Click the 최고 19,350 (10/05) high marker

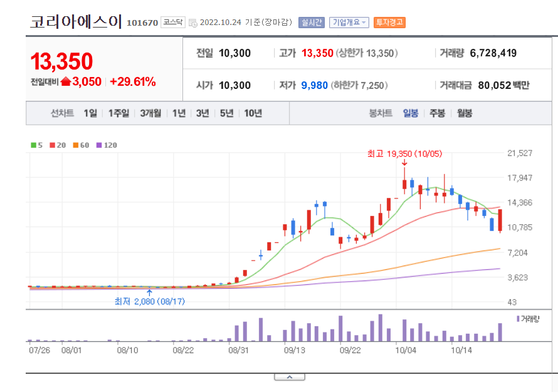coord(404,154)
